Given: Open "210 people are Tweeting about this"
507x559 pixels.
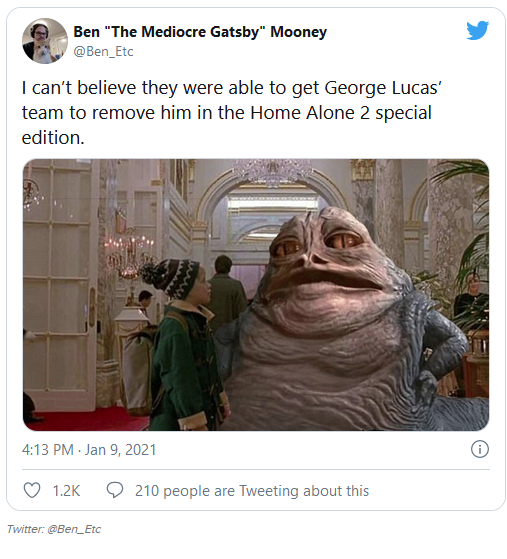Looking at the screenshot, I should pyautogui.click(x=252, y=491).
